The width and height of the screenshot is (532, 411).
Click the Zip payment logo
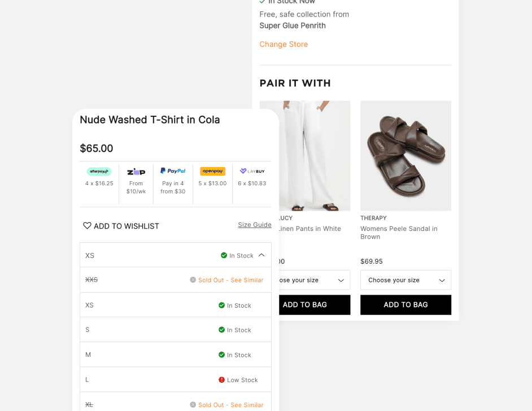[136, 172]
